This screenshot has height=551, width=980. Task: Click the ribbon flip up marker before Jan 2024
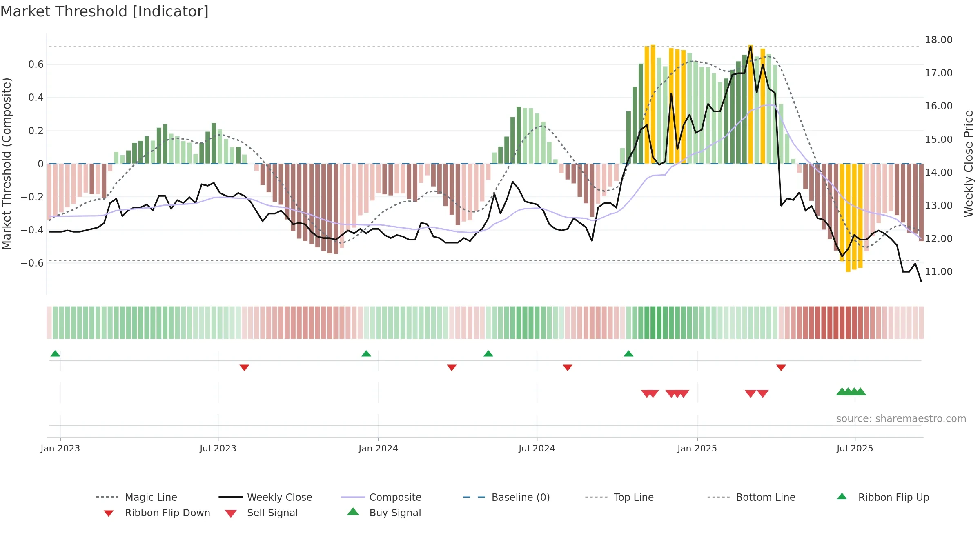366,353
